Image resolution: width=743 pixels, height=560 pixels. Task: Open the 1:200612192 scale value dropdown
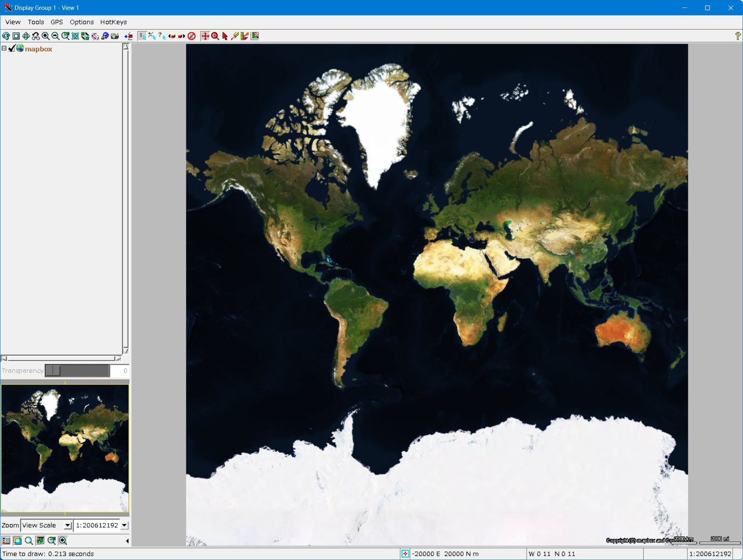124,525
